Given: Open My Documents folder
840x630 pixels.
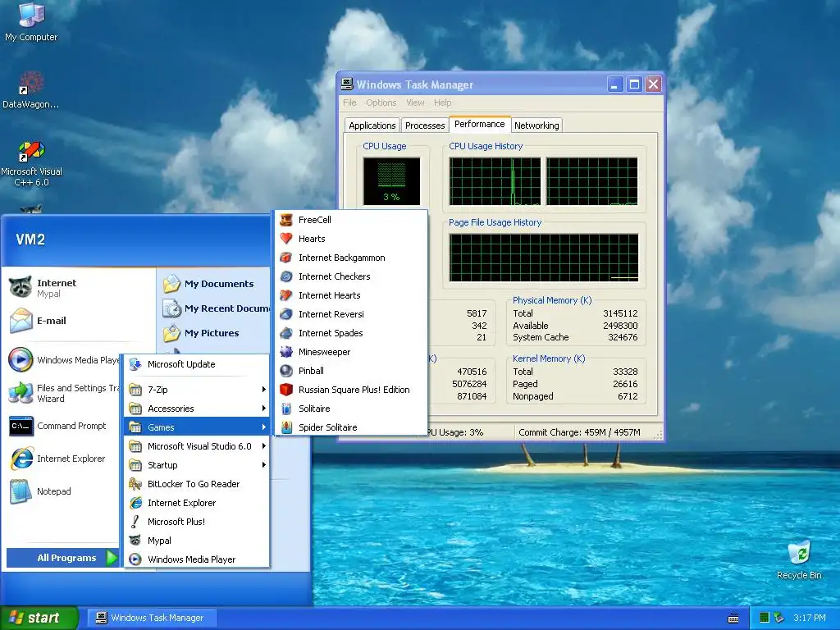Looking at the screenshot, I should tap(215, 283).
